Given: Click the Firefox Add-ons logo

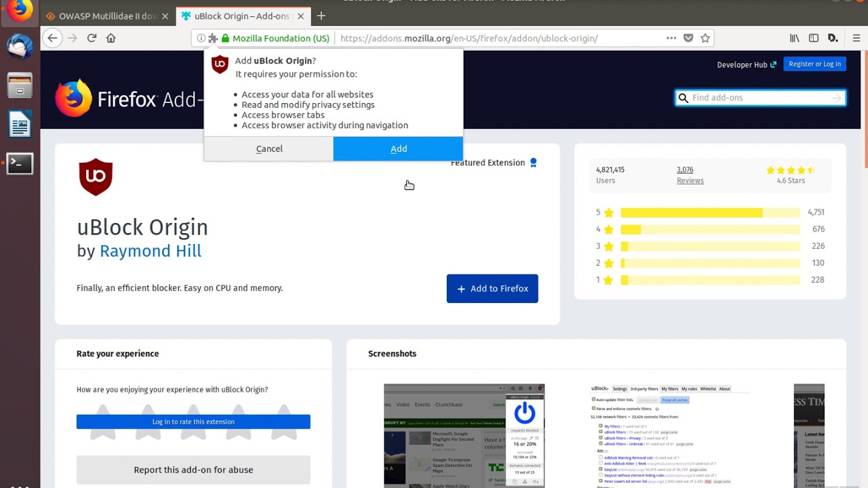Looking at the screenshot, I should click(129, 99).
